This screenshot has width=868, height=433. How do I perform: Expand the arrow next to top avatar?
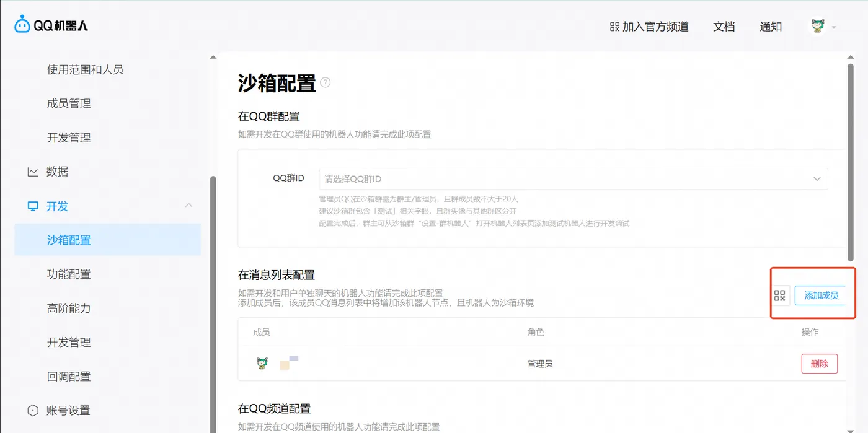tap(834, 27)
